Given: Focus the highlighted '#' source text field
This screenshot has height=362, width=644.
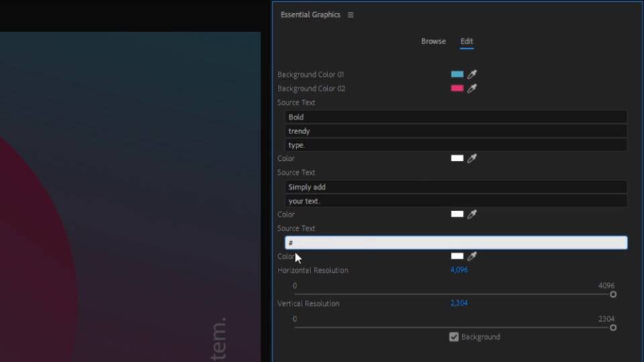Looking at the screenshot, I should coord(456,243).
